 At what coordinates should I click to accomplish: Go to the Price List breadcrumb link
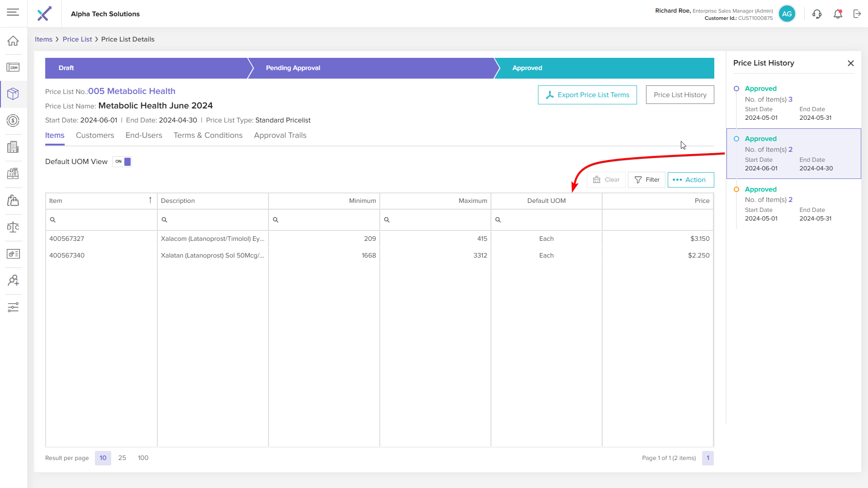pyautogui.click(x=77, y=39)
